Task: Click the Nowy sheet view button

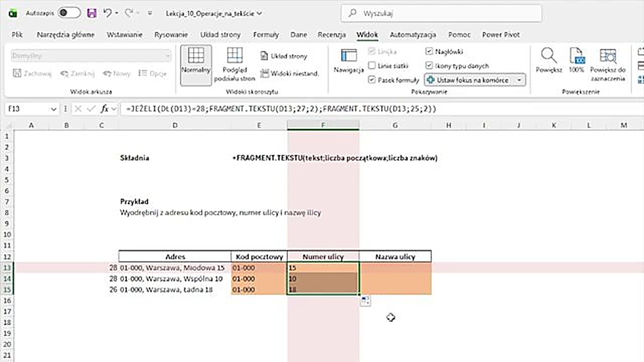Action: pos(116,73)
